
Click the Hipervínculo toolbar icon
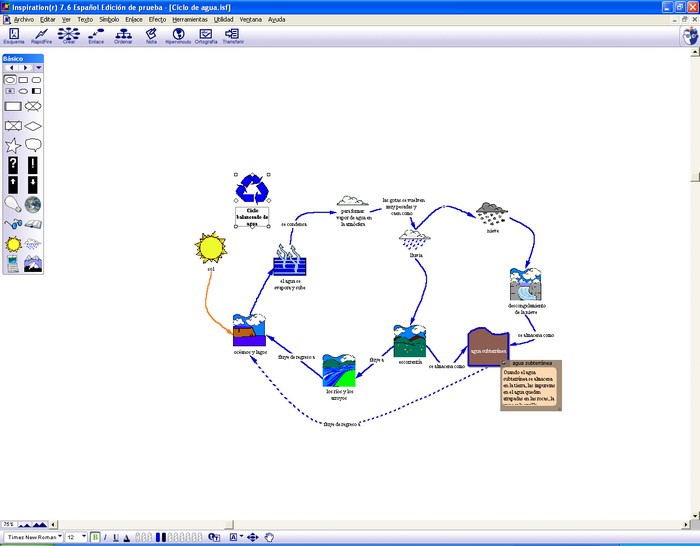click(178, 35)
